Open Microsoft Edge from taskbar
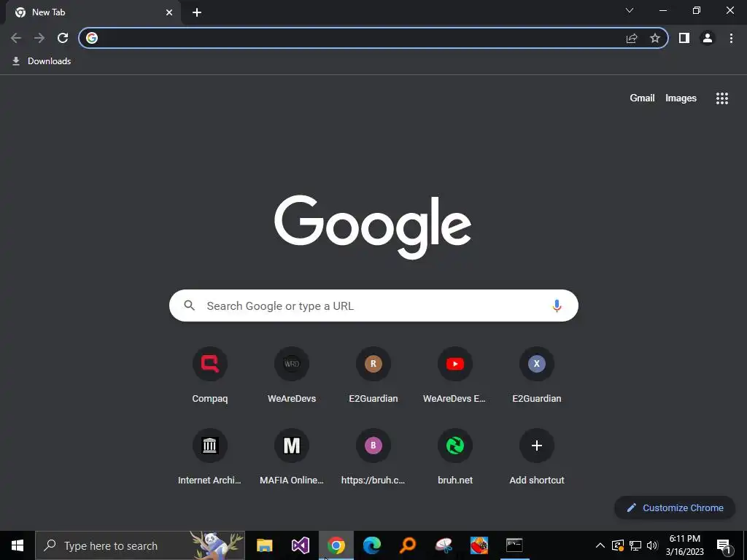This screenshot has width=747, height=560. [372, 545]
